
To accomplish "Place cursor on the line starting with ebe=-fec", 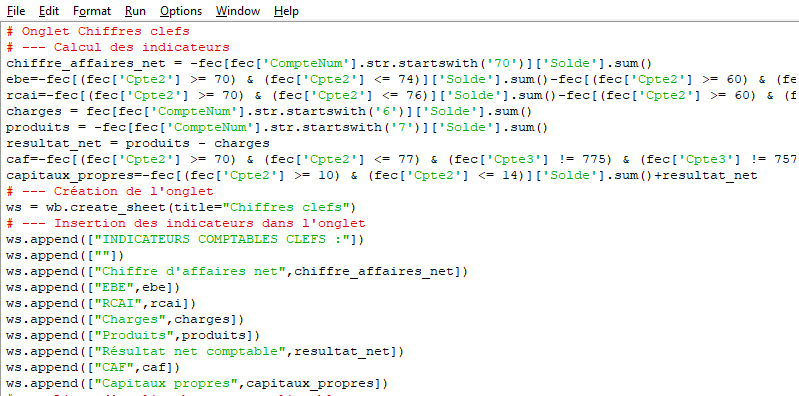I will pyautogui.click(x=402, y=80).
